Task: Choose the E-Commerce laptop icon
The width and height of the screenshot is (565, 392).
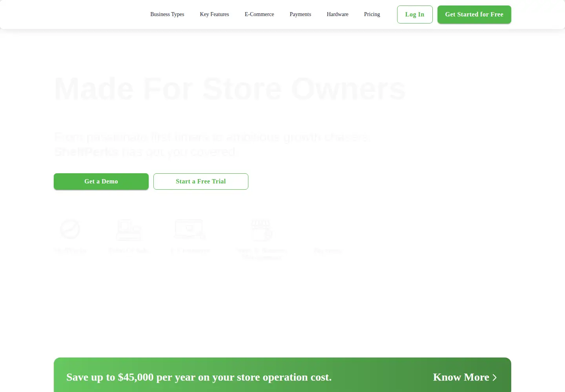Action: point(190,229)
